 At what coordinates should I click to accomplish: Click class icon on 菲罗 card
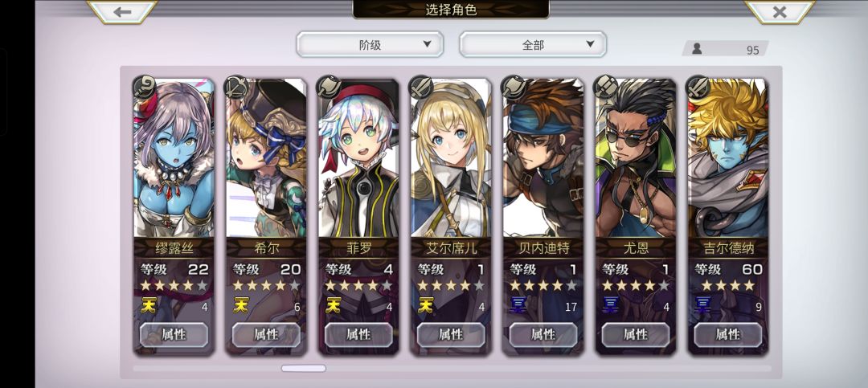[329, 87]
